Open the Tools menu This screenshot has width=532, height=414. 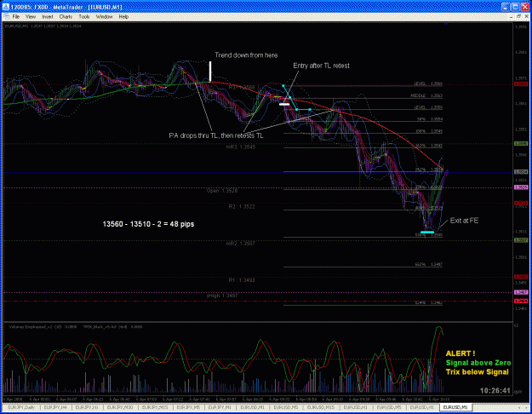[84, 17]
